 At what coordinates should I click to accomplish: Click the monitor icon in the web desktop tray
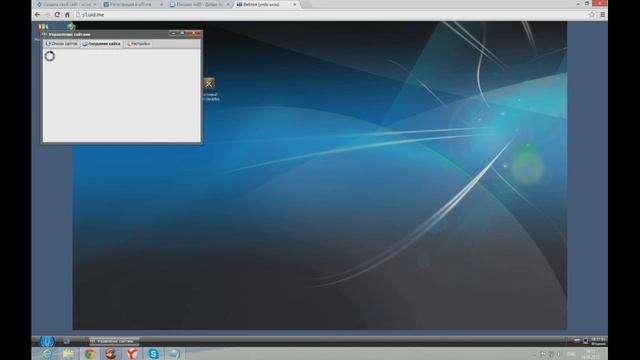(585, 341)
